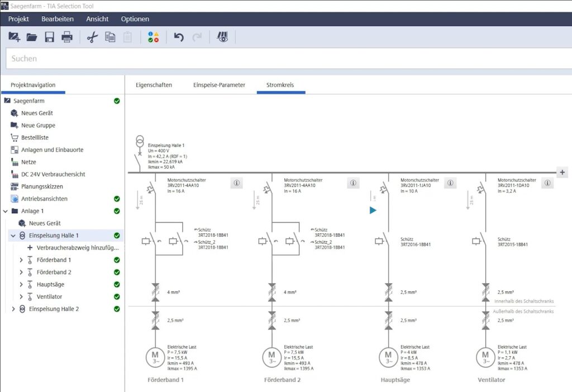Click the print toolbar icon
Viewport: 572px width, 392px height.
[x=67, y=37]
